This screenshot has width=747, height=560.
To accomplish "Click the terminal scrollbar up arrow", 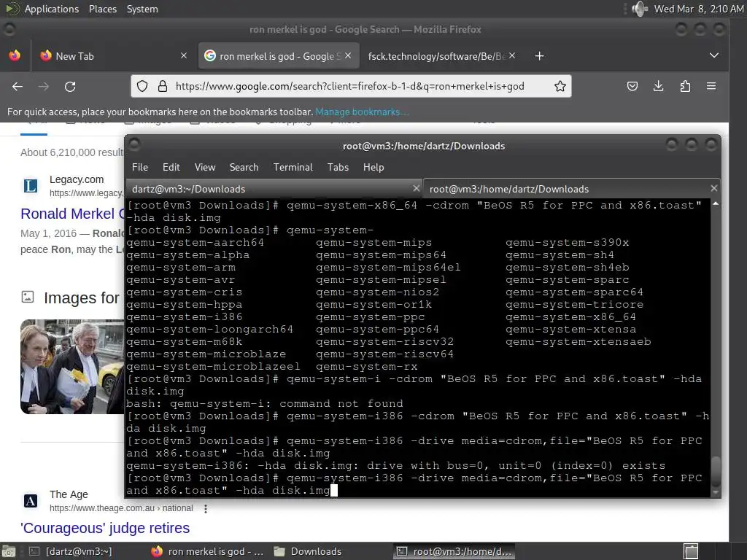I will tap(715, 203).
